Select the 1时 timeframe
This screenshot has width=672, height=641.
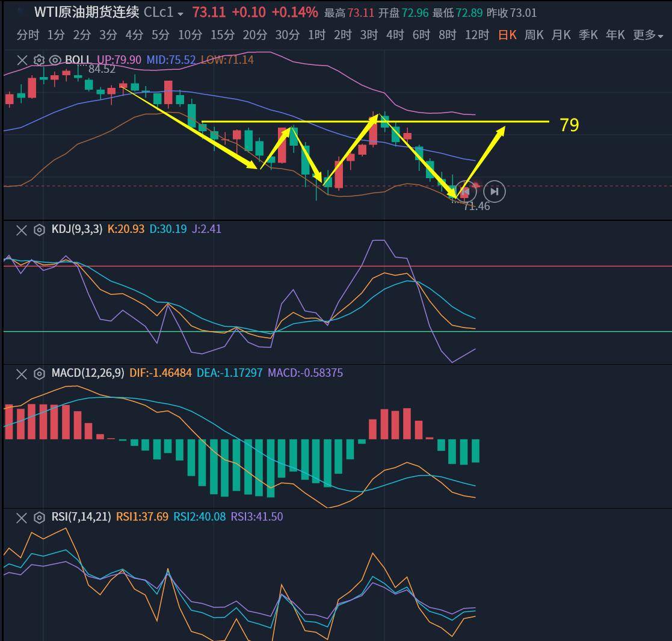click(x=316, y=35)
